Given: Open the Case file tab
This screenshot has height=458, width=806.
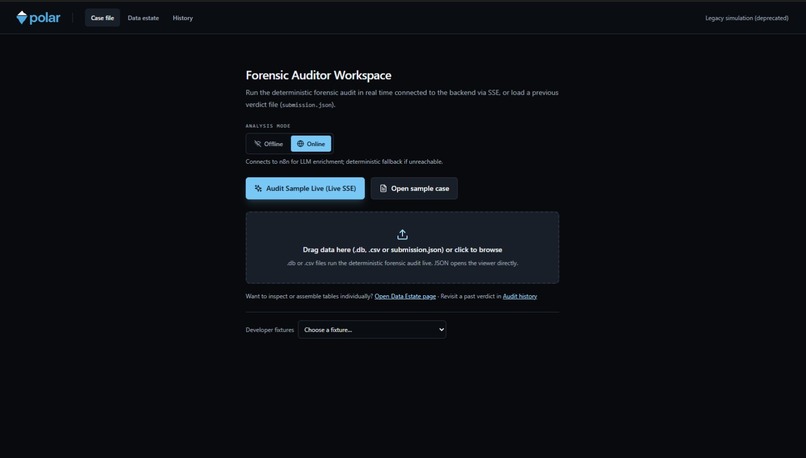Looking at the screenshot, I should click(102, 18).
